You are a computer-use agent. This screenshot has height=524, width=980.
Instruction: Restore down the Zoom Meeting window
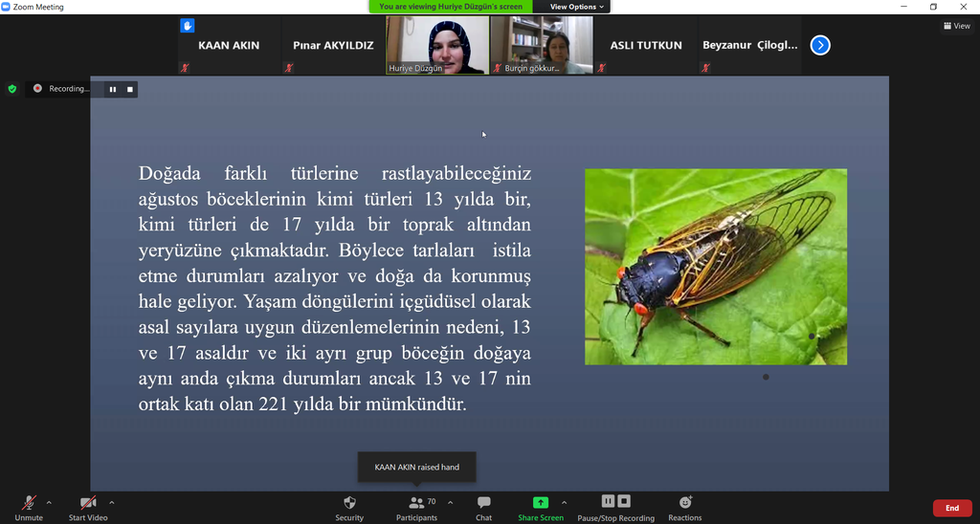pyautogui.click(x=933, y=7)
